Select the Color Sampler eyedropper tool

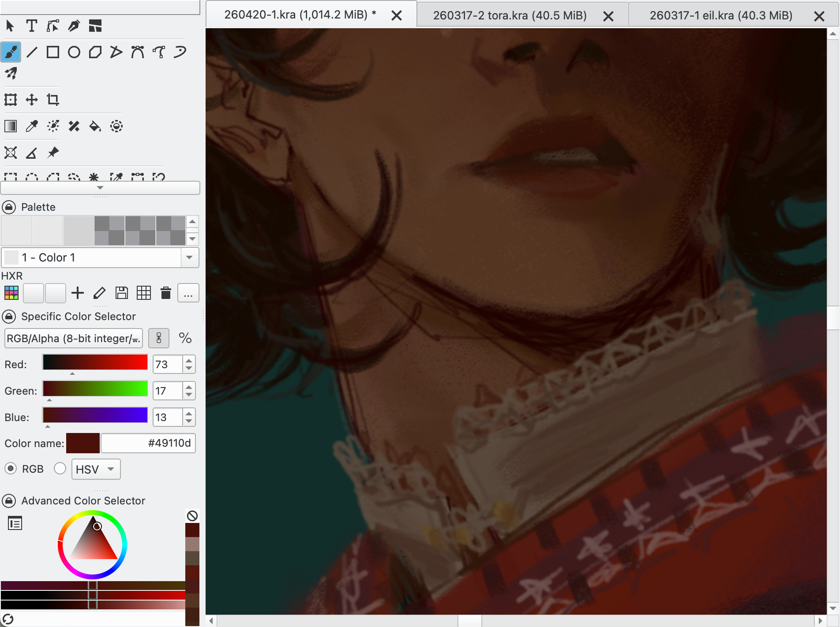(32, 126)
